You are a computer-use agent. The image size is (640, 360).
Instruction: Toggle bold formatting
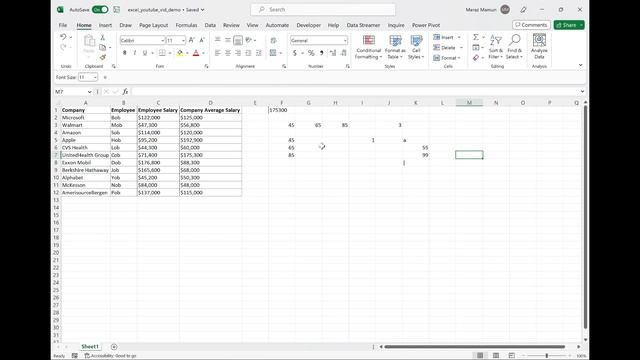pos(124,53)
